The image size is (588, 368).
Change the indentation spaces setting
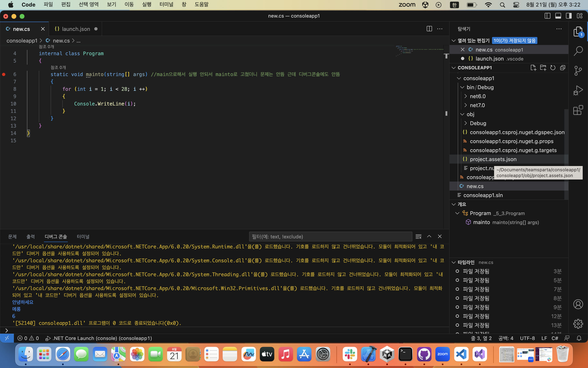pyautogui.click(x=506, y=338)
